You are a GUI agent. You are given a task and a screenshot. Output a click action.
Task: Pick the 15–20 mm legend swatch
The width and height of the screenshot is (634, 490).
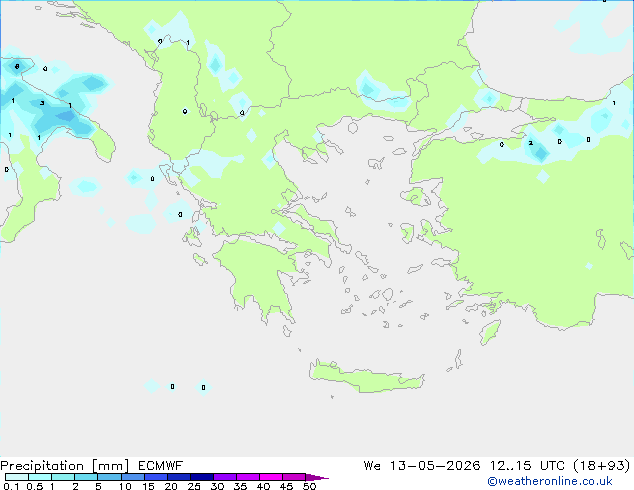(156, 477)
